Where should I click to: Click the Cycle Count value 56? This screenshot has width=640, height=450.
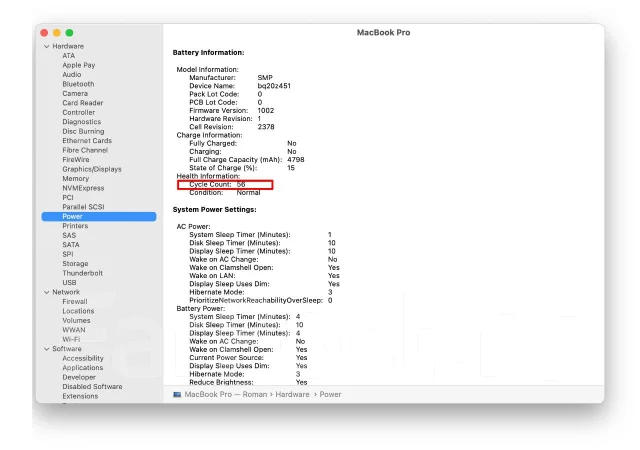tap(241, 185)
